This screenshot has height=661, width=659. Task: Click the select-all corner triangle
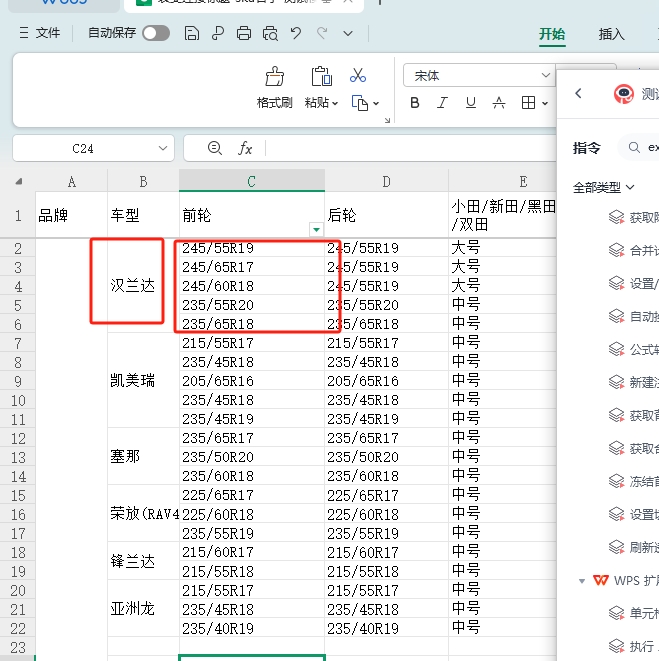point(19,182)
